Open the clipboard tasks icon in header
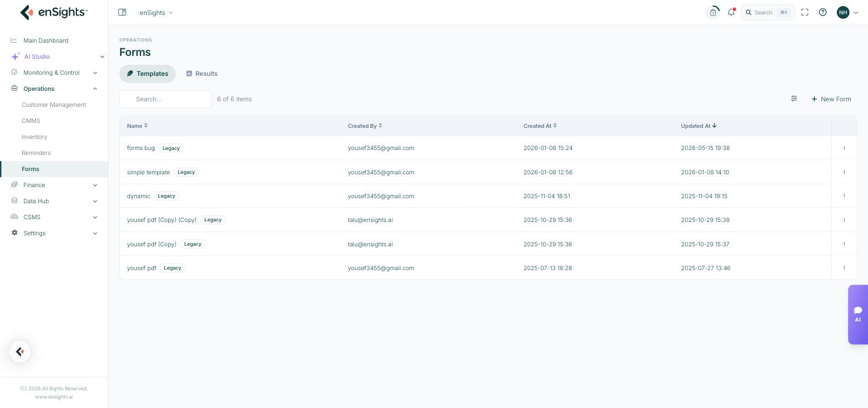Viewport: 868px width, 408px height. (713, 12)
